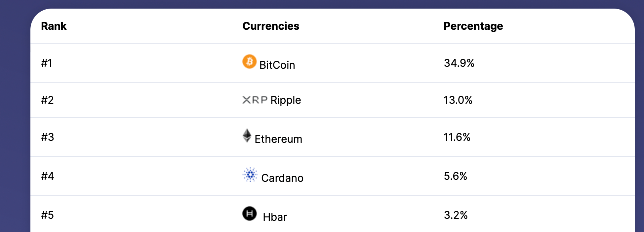Click the Ripple currency name
This screenshot has height=232, width=644.
286,100
